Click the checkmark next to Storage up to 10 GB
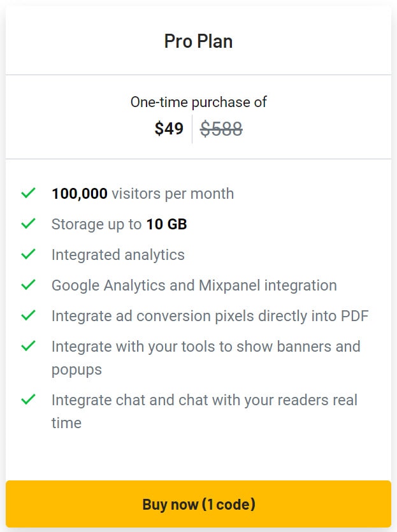Screen dimensions: 397x532 click(28, 224)
